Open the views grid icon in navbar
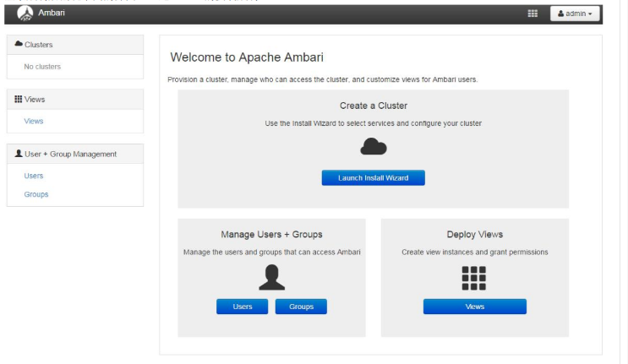Screen dimensions: 628x364 click(532, 14)
